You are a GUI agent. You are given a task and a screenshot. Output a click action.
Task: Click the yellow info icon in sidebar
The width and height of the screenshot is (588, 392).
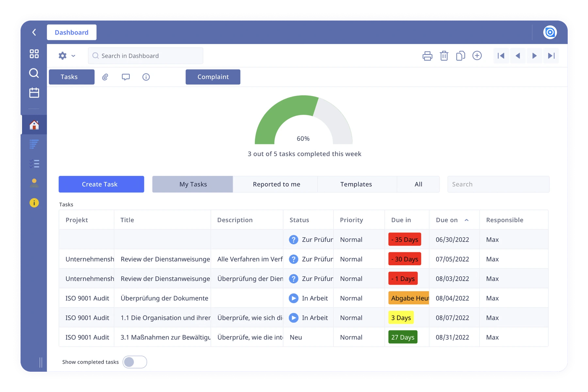point(34,203)
